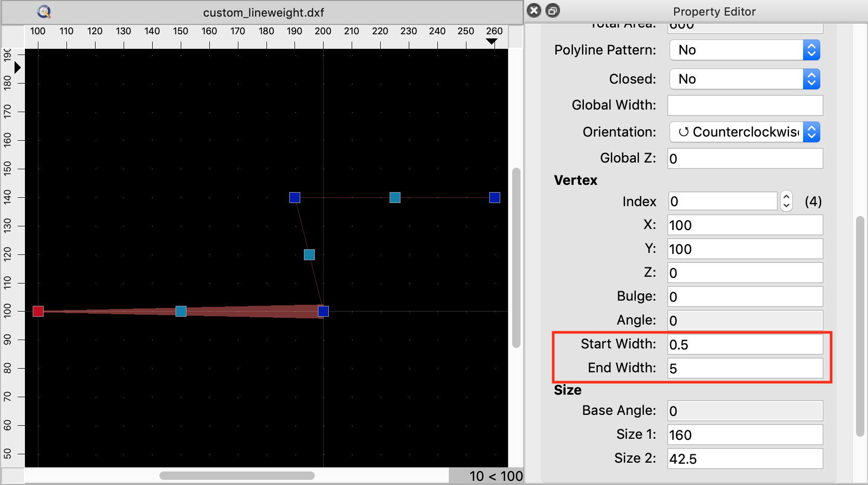Undock the Property Editor with float button
The width and height of the screenshot is (868, 485).
(553, 10)
